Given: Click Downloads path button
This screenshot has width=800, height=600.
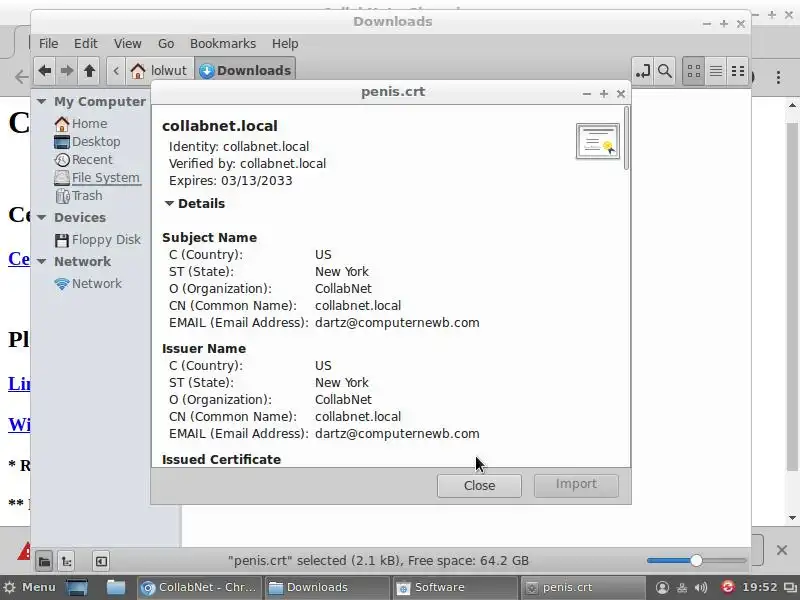Looking at the screenshot, I should click(x=245, y=70).
